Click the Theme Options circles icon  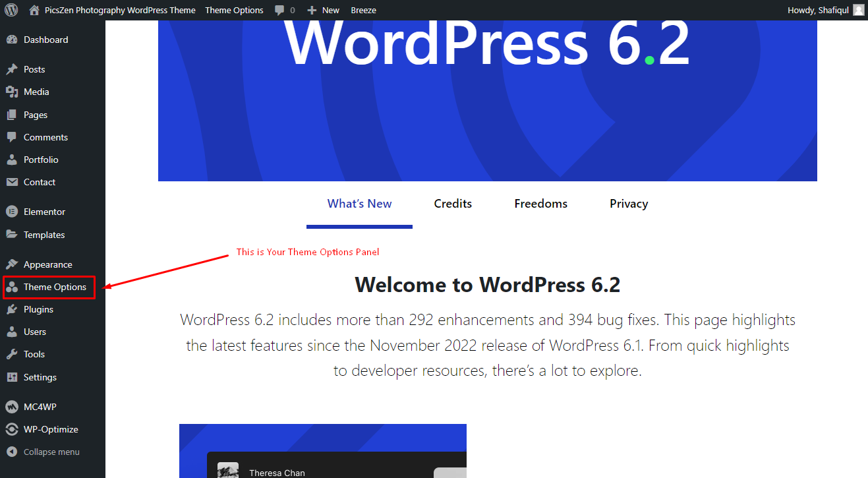[x=12, y=287]
